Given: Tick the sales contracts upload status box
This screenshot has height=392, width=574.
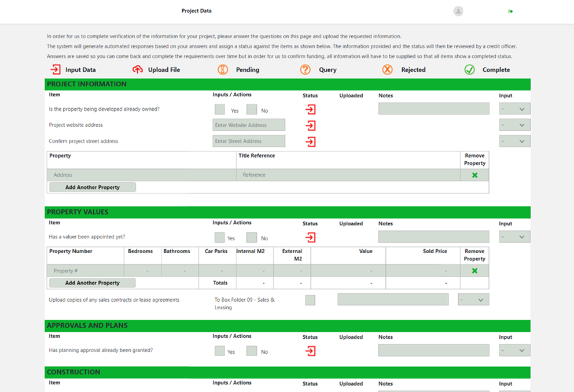Looking at the screenshot, I should (310, 300).
